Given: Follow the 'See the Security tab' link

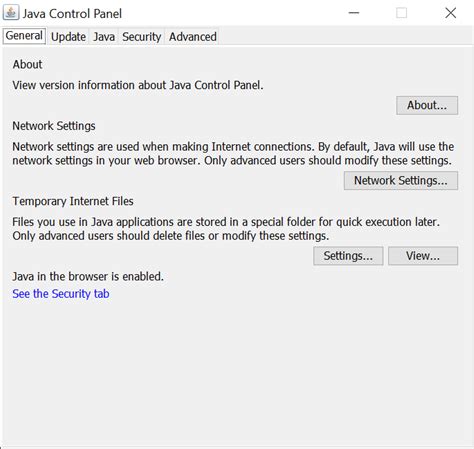Looking at the screenshot, I should tap(61, 294).
